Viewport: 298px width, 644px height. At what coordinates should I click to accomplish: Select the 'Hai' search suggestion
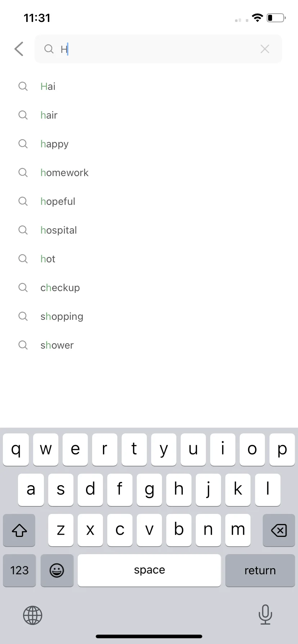tap(149, 86)
